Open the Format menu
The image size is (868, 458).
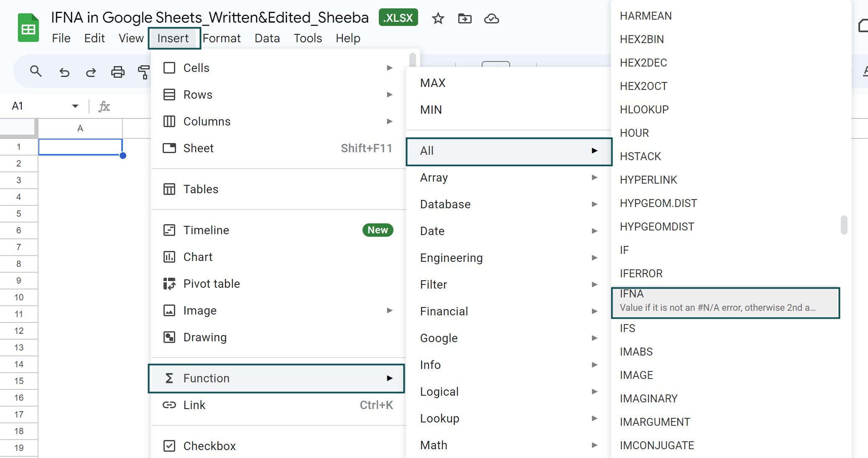click(222, 38)
